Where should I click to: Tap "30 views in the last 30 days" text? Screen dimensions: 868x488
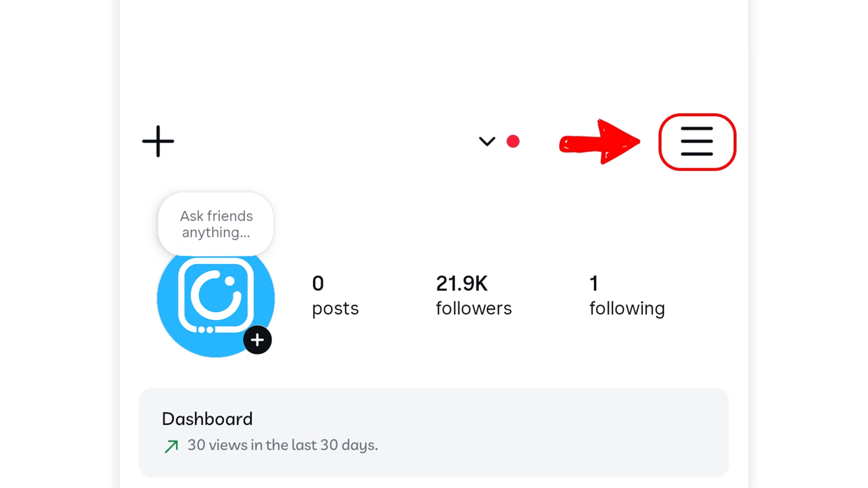(x=283, y=445)
